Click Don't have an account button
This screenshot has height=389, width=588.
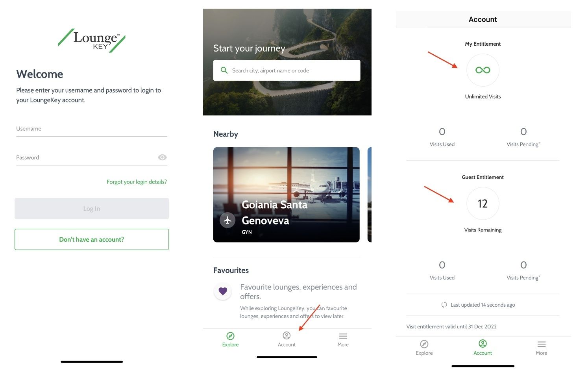92,239
